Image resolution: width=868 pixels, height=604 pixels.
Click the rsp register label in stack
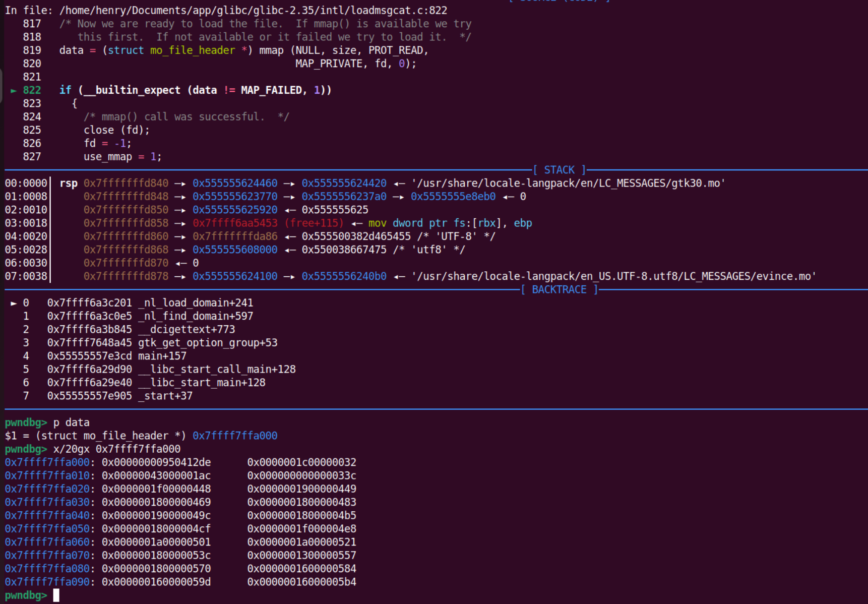pyautogui.click(x=68, y=183)
